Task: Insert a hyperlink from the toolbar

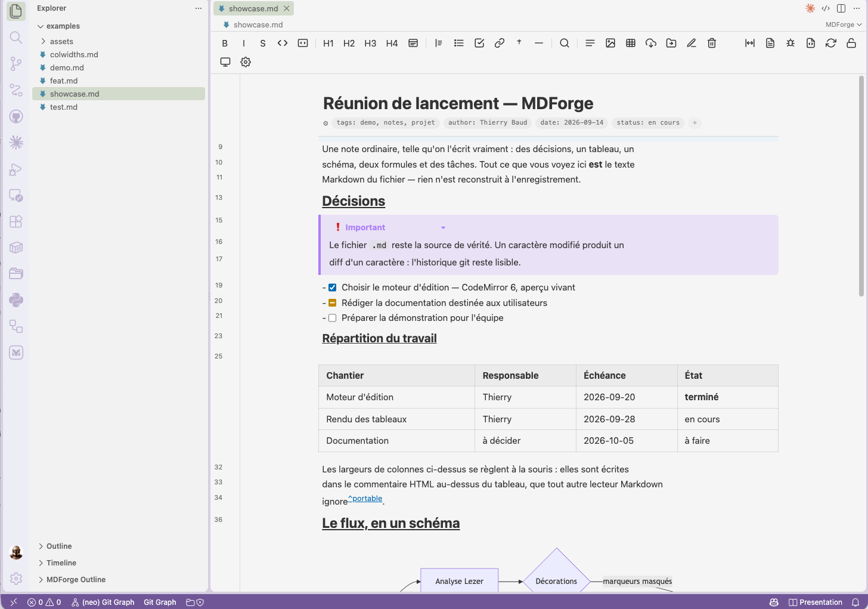Action: point(500,43)
